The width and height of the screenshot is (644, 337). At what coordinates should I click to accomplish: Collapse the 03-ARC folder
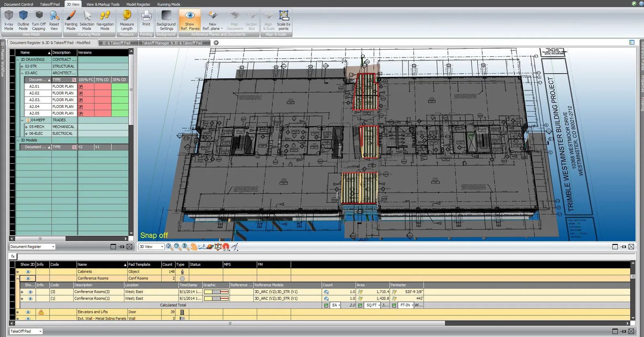(22, 73)
